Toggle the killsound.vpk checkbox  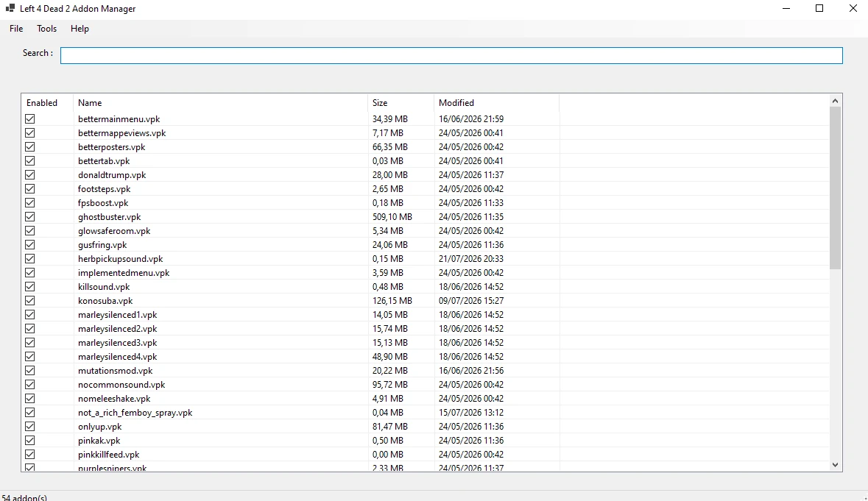30,286
